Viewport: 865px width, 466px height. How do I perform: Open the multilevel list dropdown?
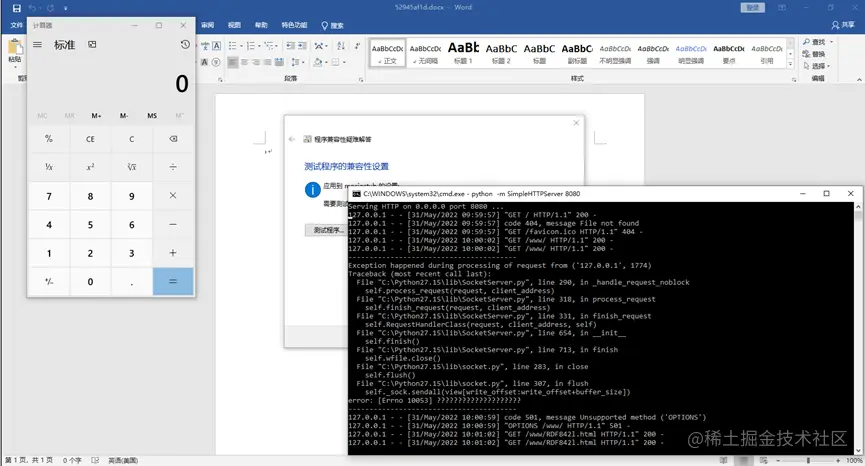coord(277,46)
